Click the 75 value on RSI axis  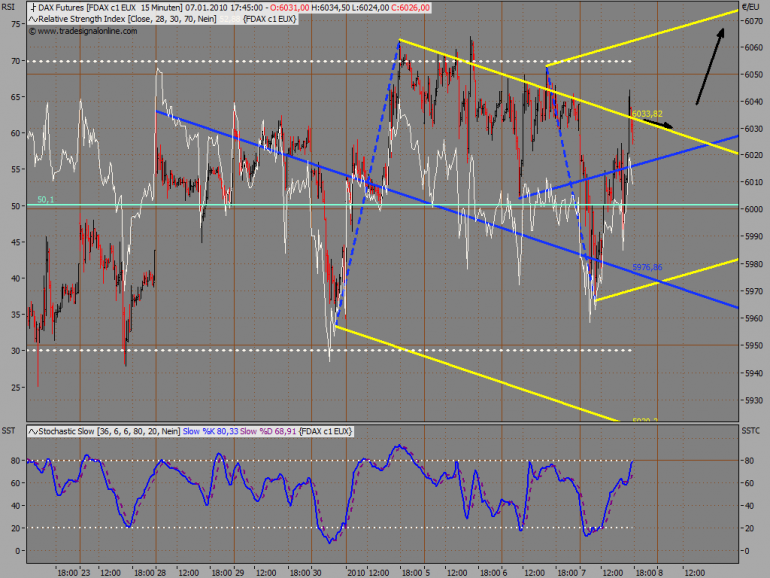point(16,25)
